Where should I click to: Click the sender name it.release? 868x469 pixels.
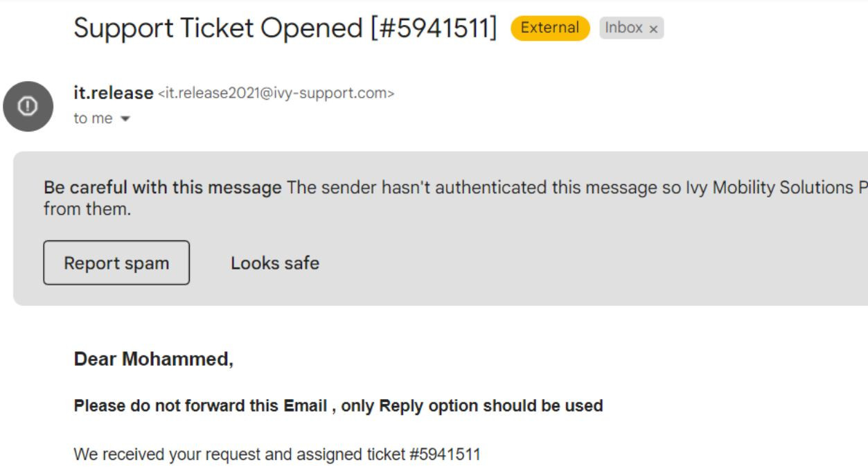click(x=113, y=93)
